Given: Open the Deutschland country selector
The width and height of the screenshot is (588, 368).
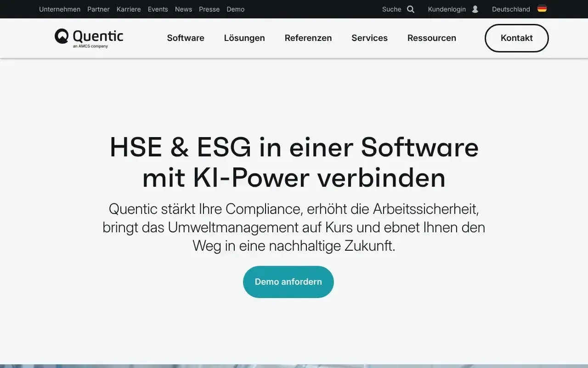Looking at the screenshot, I should pyautogui.click(x=510, y=9).
